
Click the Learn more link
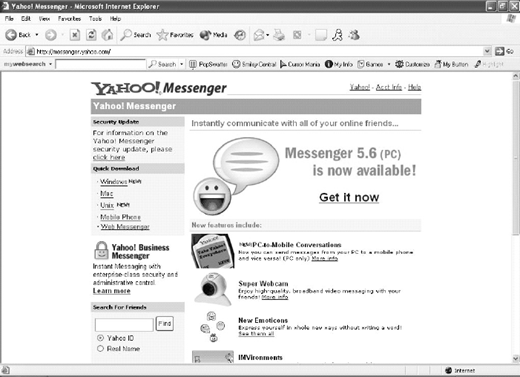[x=111, y=291]
